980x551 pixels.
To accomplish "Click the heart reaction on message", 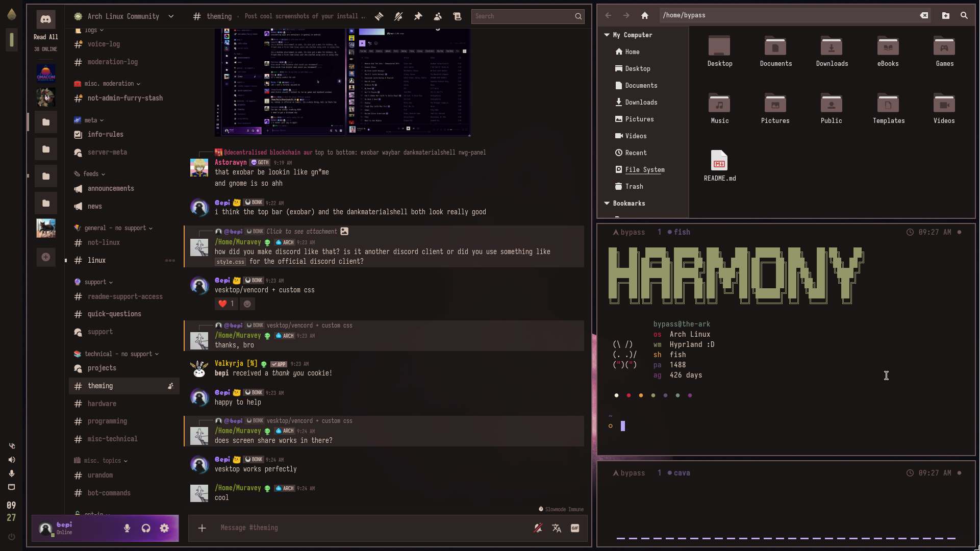I will pos(226,304).
